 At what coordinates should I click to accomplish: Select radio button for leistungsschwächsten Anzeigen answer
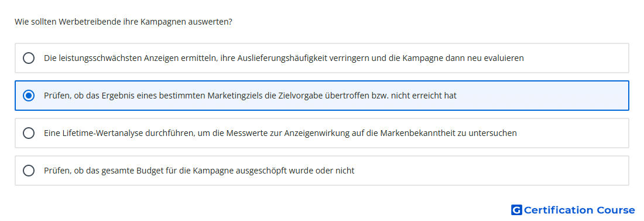click(x=29, y=58)
